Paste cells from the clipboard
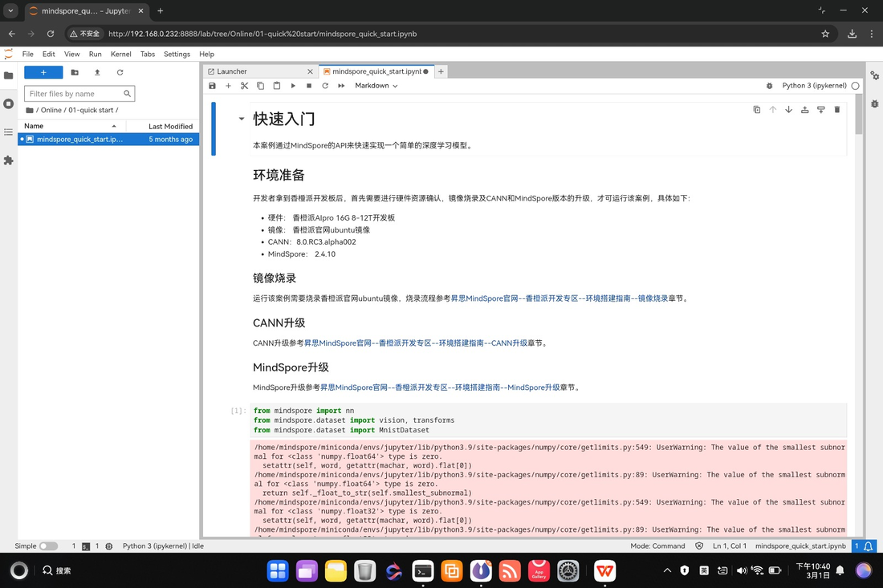 coord(276,85)
